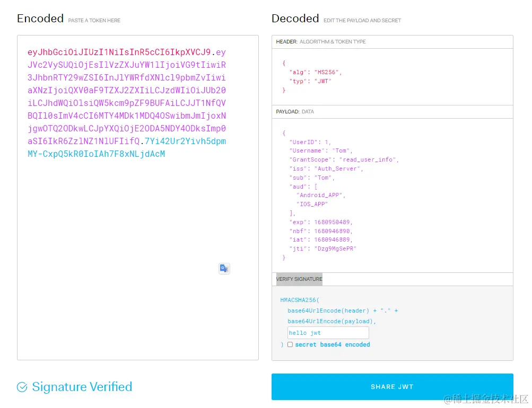Click the Decoded heading
The image size is (532, 408).
tap(295, 19)
